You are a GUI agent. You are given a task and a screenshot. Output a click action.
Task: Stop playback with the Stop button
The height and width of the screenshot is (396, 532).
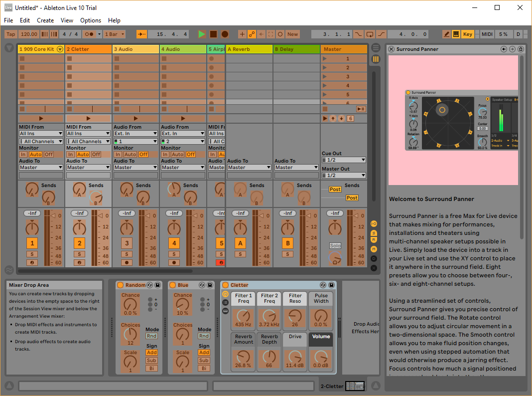click(213, 34)
